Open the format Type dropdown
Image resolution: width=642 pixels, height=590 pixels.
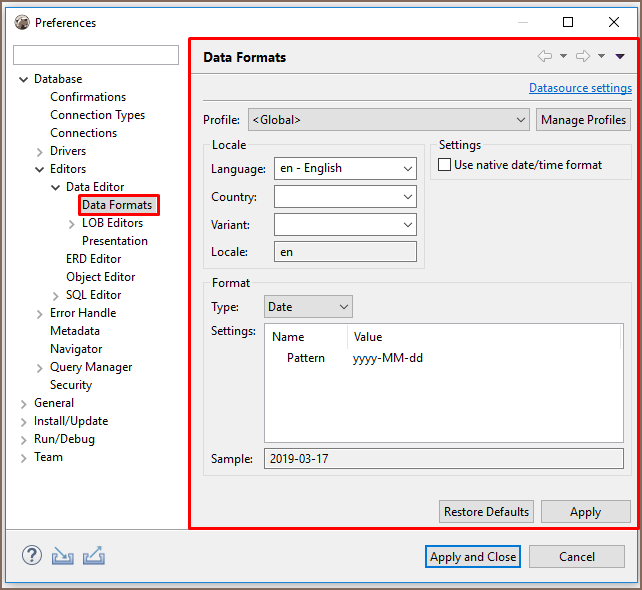(308, 307)
